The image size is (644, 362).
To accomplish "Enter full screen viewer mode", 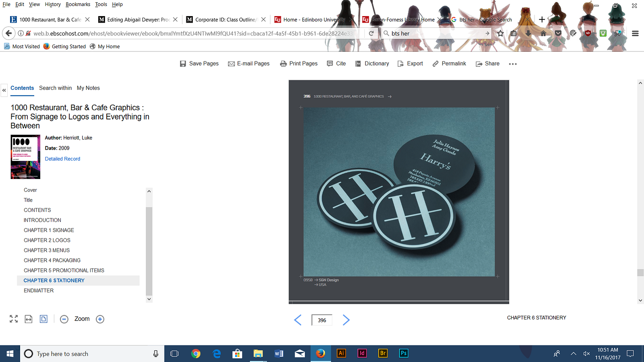I will coord(14,319).
